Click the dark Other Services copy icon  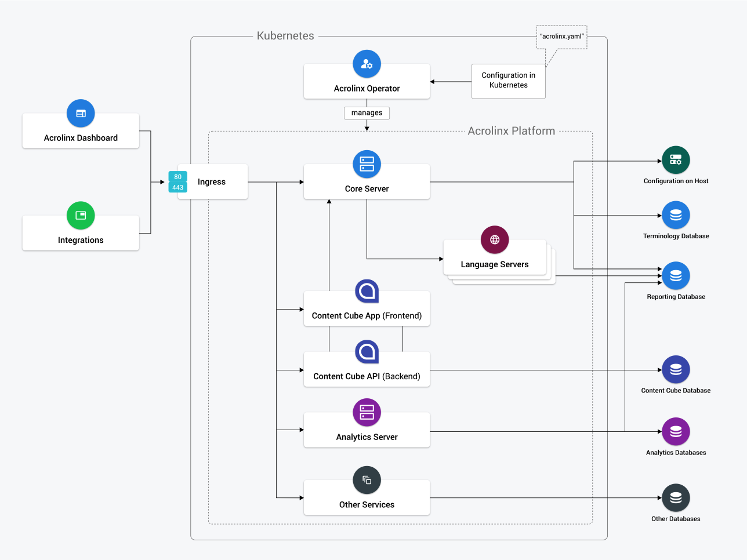(x=367, y=480)
